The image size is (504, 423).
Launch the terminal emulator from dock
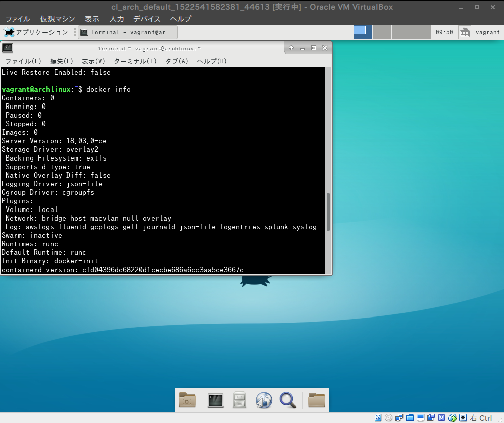tap(215, 400)
